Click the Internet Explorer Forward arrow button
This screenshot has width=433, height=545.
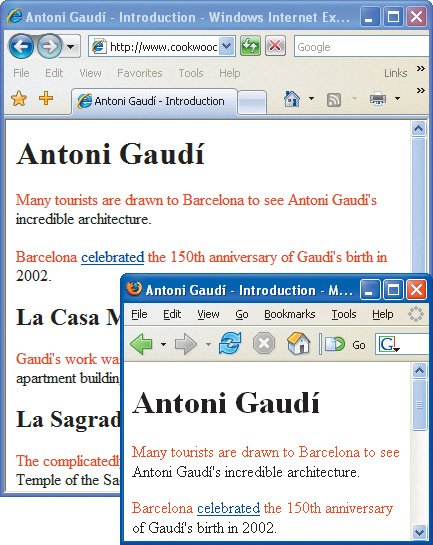49,46
